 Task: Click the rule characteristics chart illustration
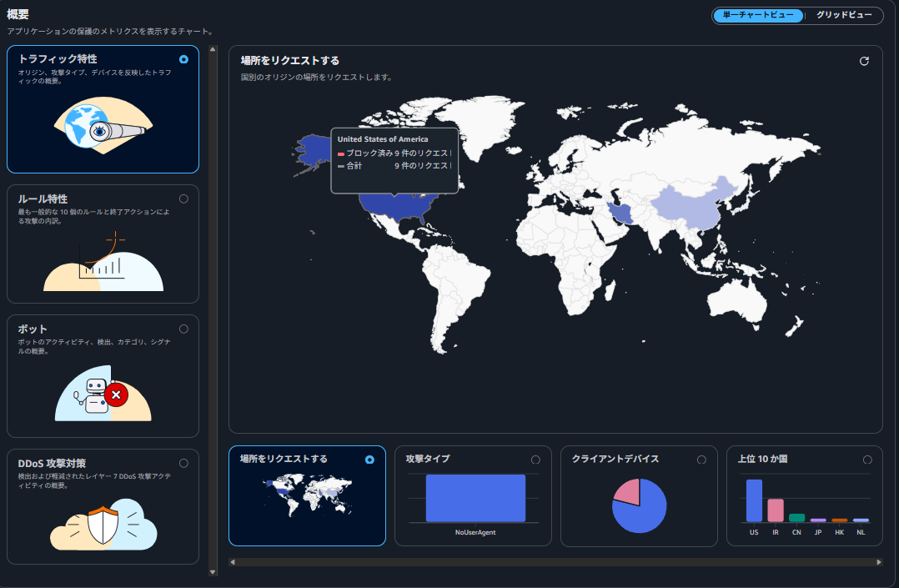coord(103,260)
